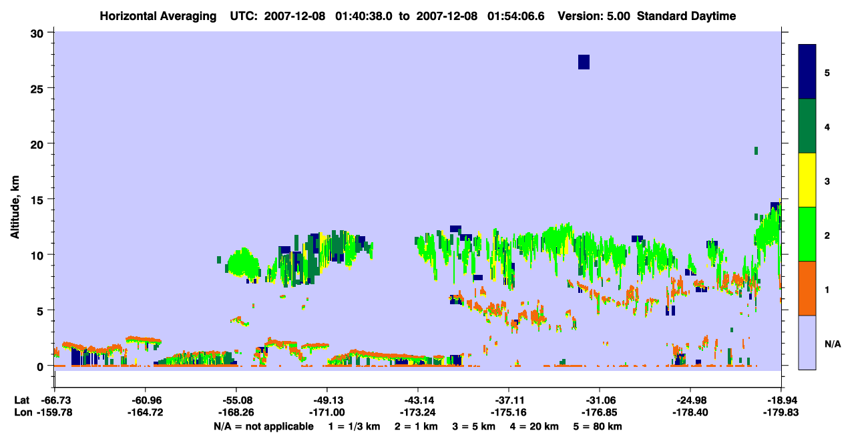Image resolution: width=868 pixels, height=445 pixels.
Task: Click latitude value -60.96
Action: point(145,400)
